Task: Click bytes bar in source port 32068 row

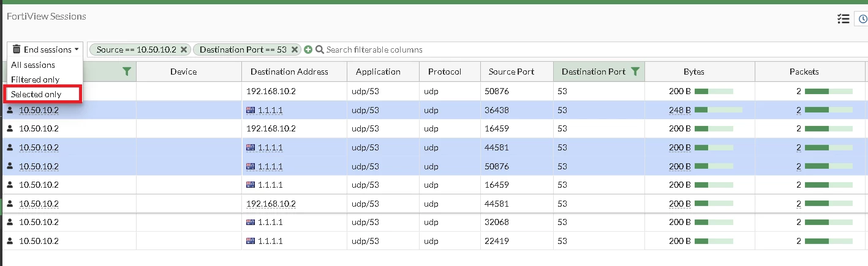Action: (x=714, y=223)
